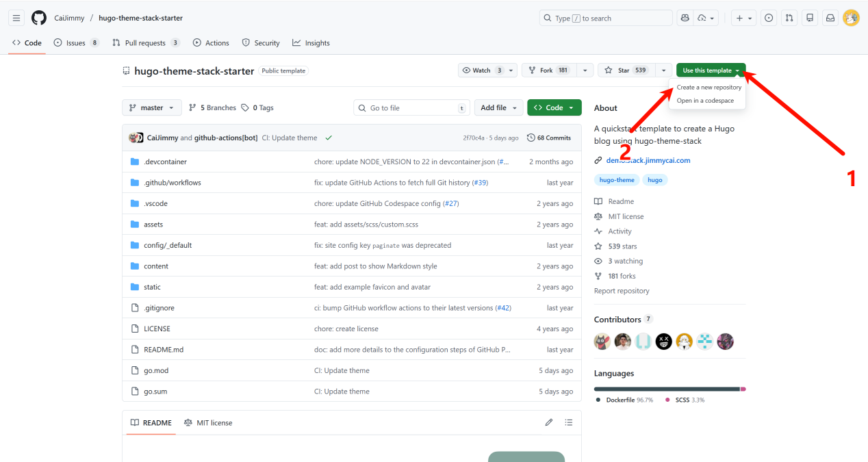Screen dimensions: 868x462
Task: Open commit hash 2f70c4a
Action: (474, 138)
